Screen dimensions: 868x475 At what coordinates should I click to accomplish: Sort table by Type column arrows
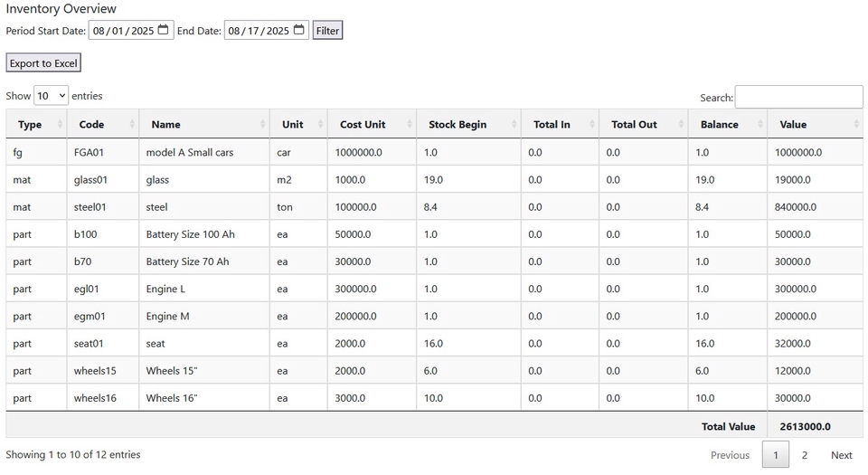pyautogui.click(x=60, y=124)
